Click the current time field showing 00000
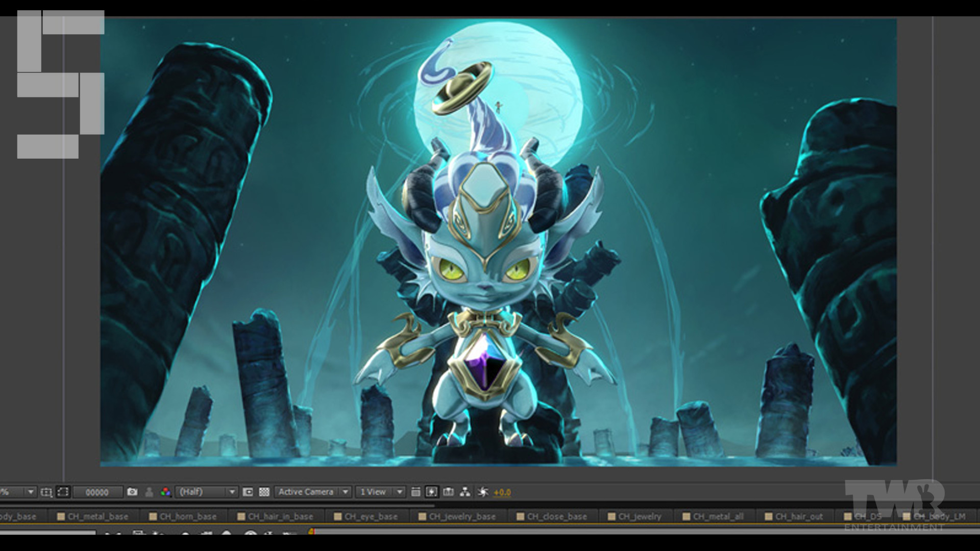Image resolution: width=980 pixels, height=551 pixels. (98, 492)
